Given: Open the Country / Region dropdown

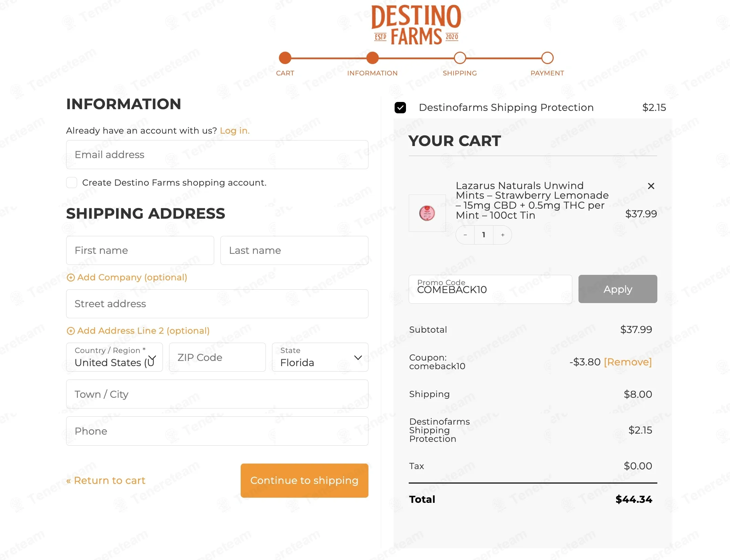Looking at the screenshot, I should (114, 357).
